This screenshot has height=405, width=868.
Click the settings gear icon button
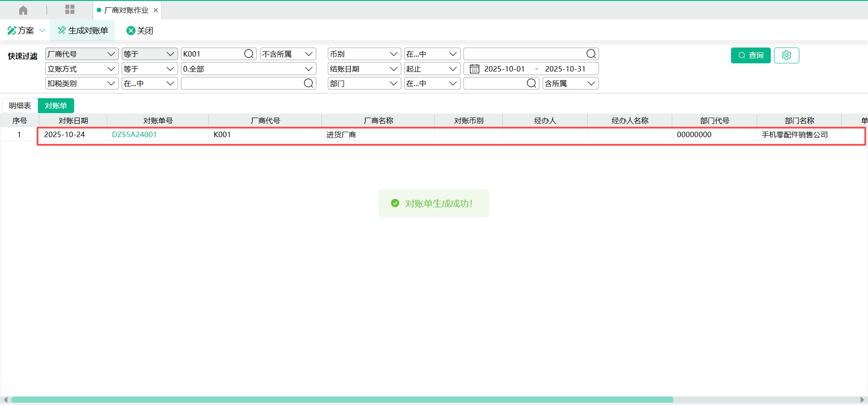point(786,55)
